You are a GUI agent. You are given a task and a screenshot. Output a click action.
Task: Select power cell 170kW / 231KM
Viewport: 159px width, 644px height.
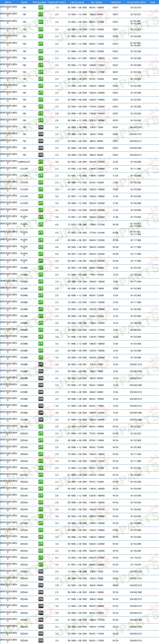(x=96, y=225)
